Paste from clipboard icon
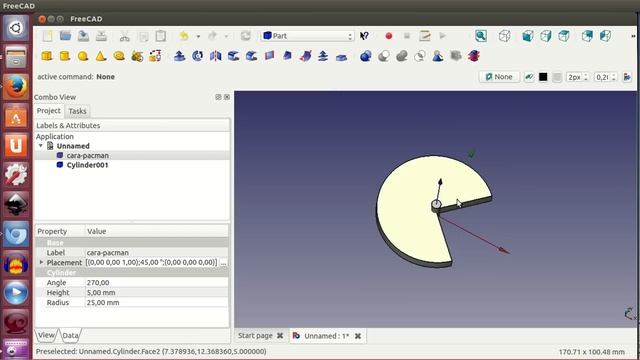Screen dimensions: 640x360 click(x=161, y=36)
